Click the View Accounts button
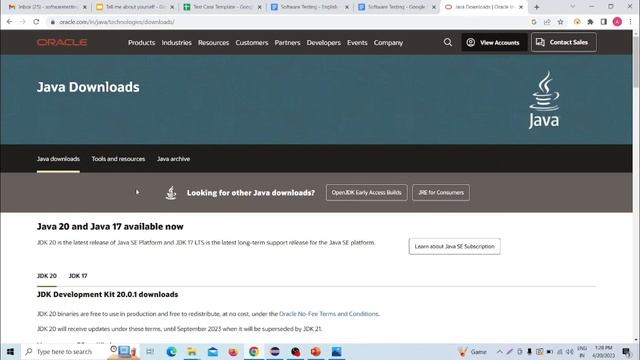Image resolution: width=640 pixels, height=360 pixels. (x=494, y=42)
